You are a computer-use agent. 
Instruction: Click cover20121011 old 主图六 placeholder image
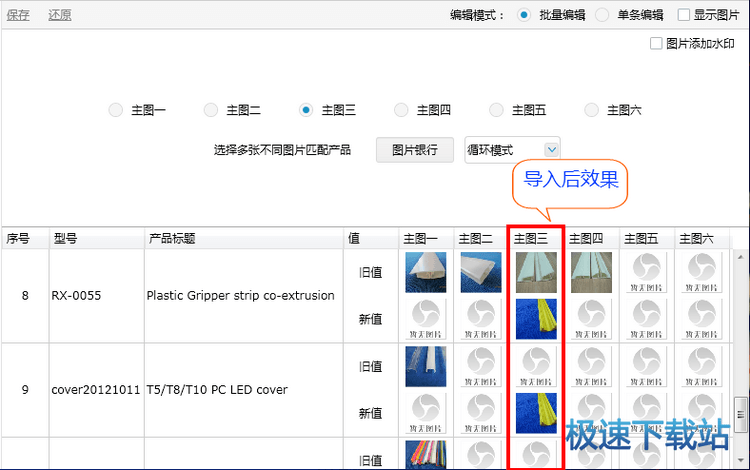click(702, 366)
